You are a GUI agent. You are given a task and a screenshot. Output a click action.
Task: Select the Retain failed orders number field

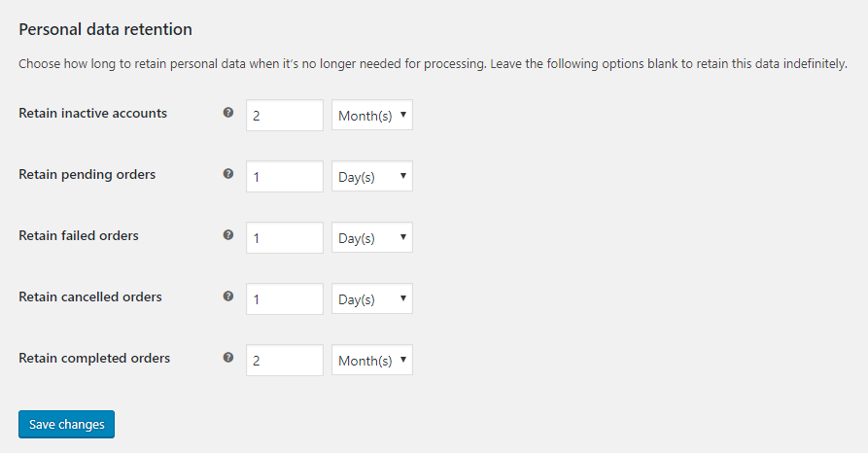click(x=285, y=237)
